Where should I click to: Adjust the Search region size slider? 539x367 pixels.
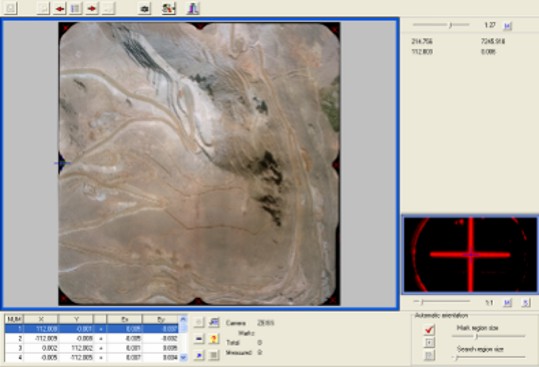coord(488,357)
